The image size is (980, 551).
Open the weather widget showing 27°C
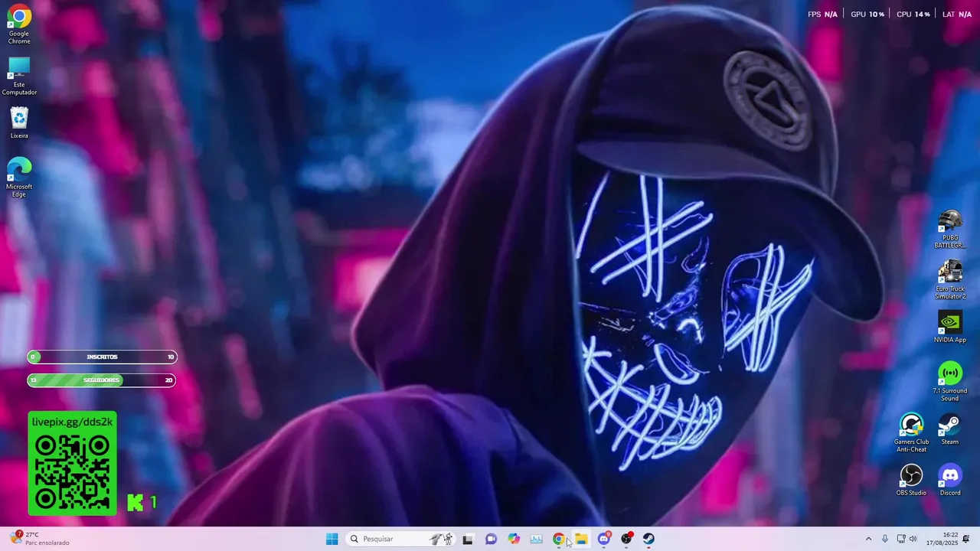pyautogui.click(x=40, y=539)
